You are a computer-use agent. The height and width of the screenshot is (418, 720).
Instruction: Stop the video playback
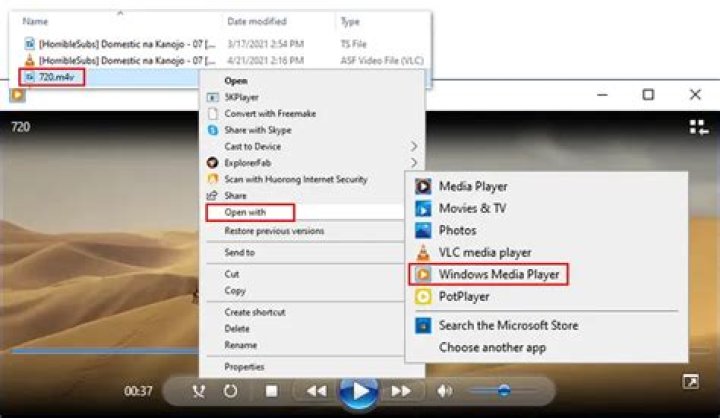(270, 390)
